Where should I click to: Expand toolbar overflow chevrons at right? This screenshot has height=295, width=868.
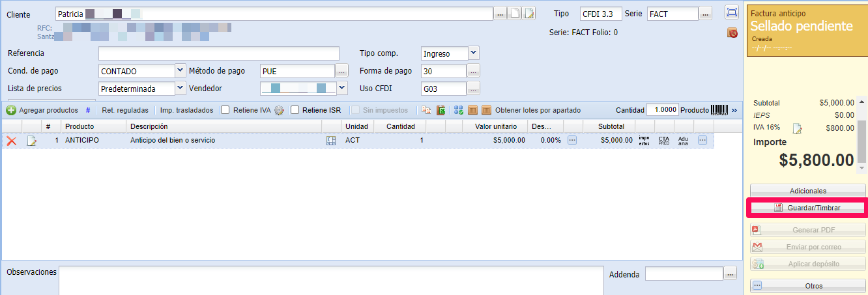click(x=734, y=110)
